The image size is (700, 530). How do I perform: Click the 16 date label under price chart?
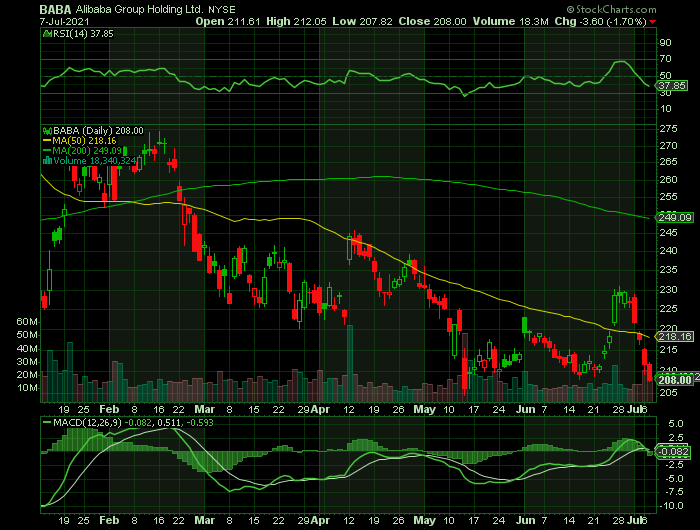coord(159,409)
